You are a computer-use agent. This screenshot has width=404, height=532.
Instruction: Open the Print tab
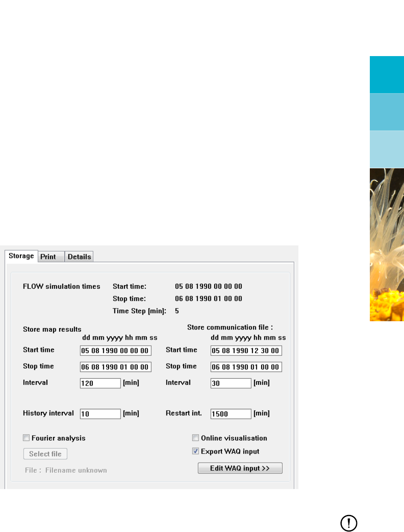click(x=51, y=257)
